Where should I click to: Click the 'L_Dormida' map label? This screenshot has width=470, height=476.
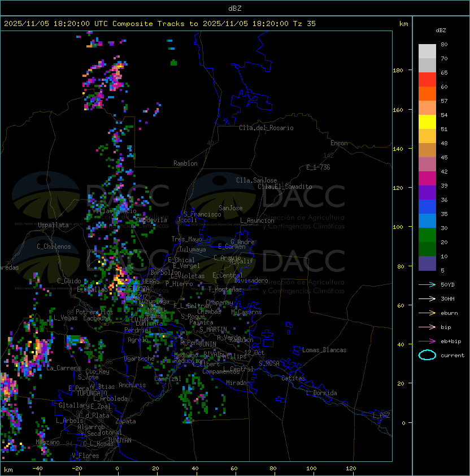click(x=321, y=393)
